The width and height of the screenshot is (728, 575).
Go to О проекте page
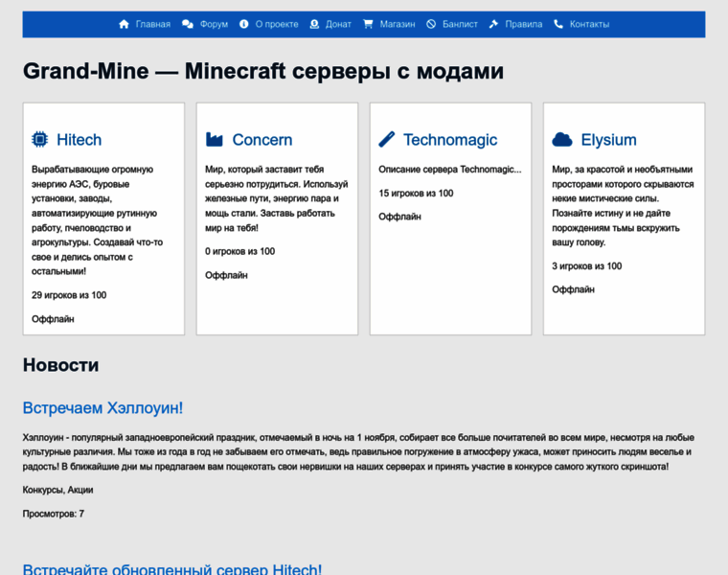(x=277, y=24)
